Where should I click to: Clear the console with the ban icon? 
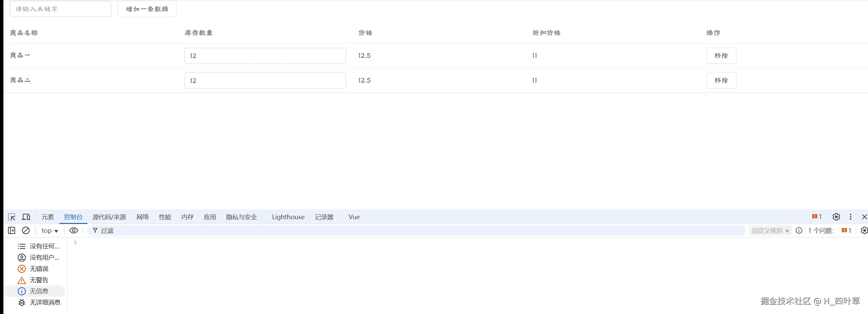click(26, 230)
